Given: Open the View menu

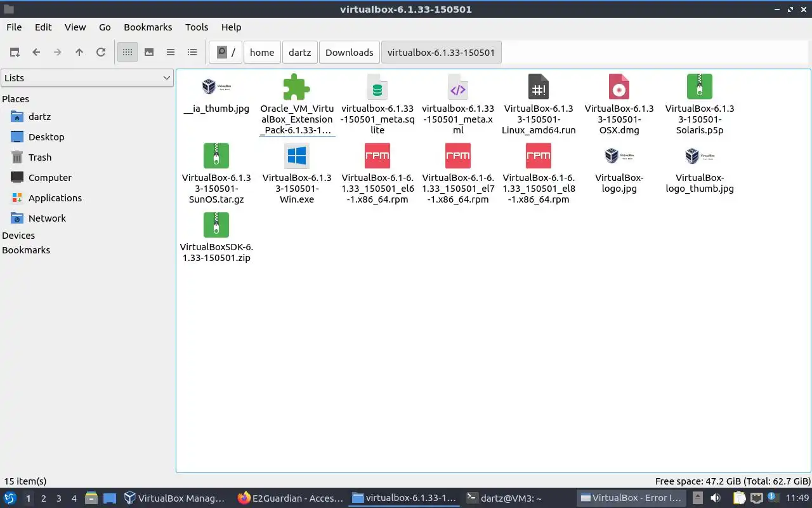Looking at the screenshot, I should 75,27.
